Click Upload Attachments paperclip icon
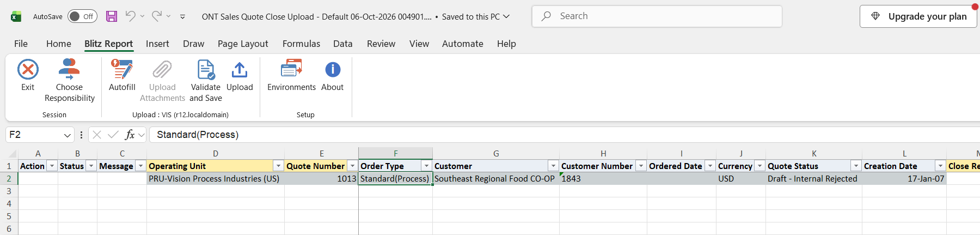Screen dimensions: 980x235 (162, 70)
